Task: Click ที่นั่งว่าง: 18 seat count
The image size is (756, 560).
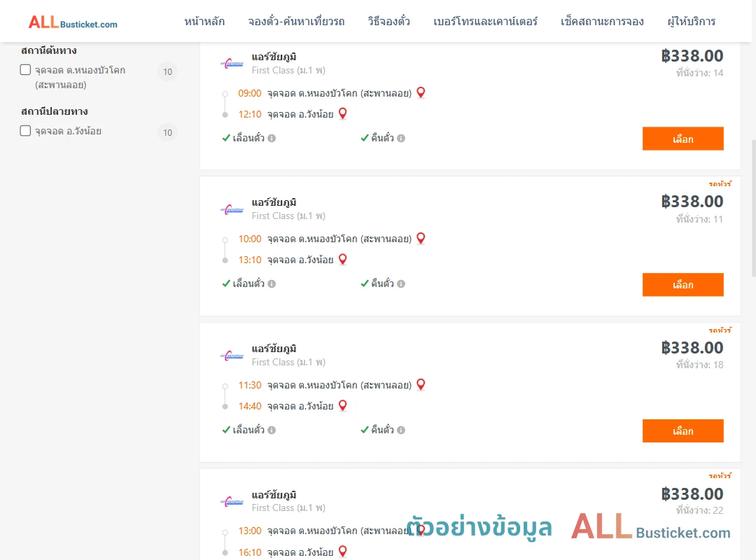Action: coord(699,365)
